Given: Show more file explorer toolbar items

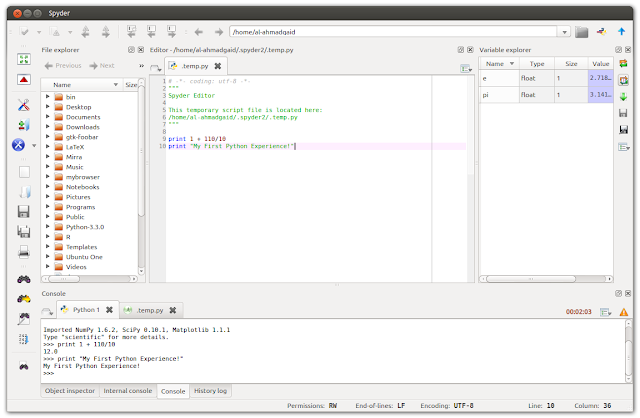Looking at the screenshot, I should tap(141, 66).
